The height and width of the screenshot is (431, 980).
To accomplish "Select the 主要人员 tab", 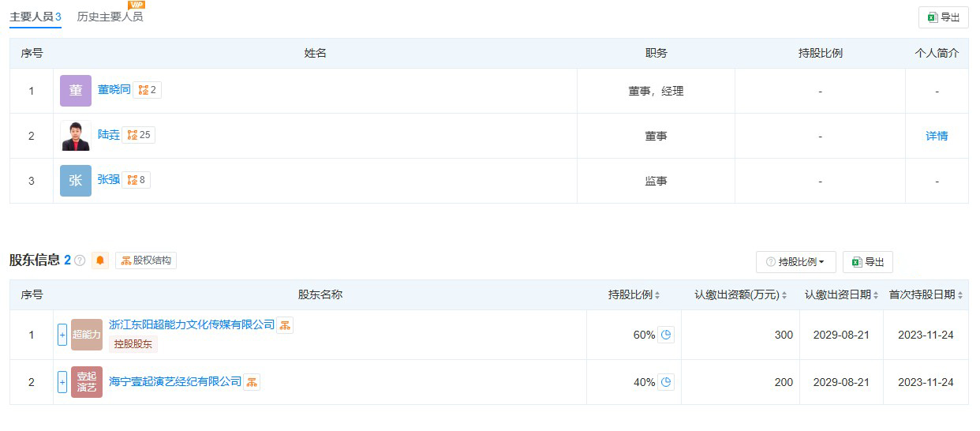I will 36,17.
